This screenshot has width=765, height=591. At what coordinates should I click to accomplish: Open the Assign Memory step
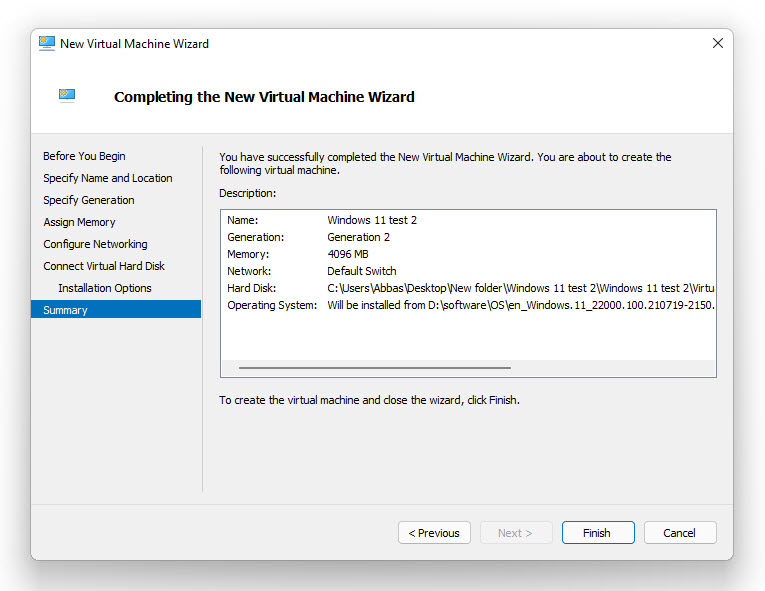tap(79, 222)
